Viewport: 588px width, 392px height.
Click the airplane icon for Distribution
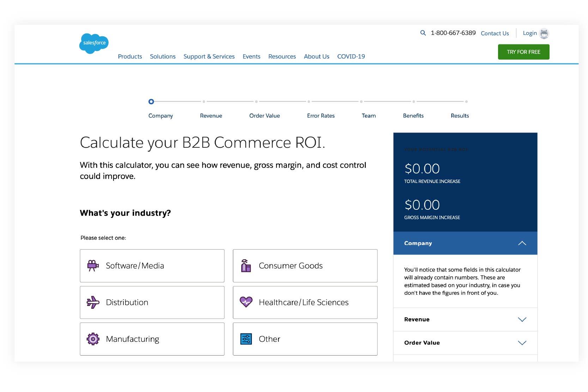click(x=93, y=302)
